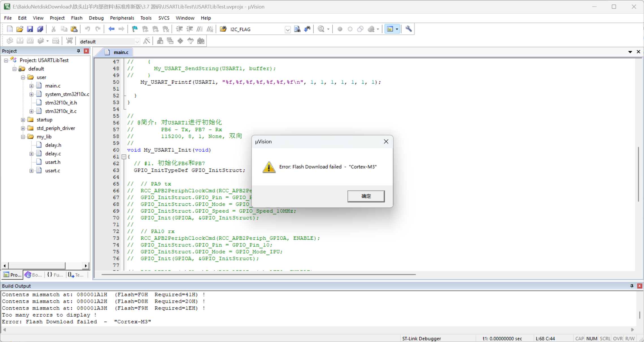Click 确定 in error dialog
The width and height of the screenshot is (644, 342).
click(366, 196)
